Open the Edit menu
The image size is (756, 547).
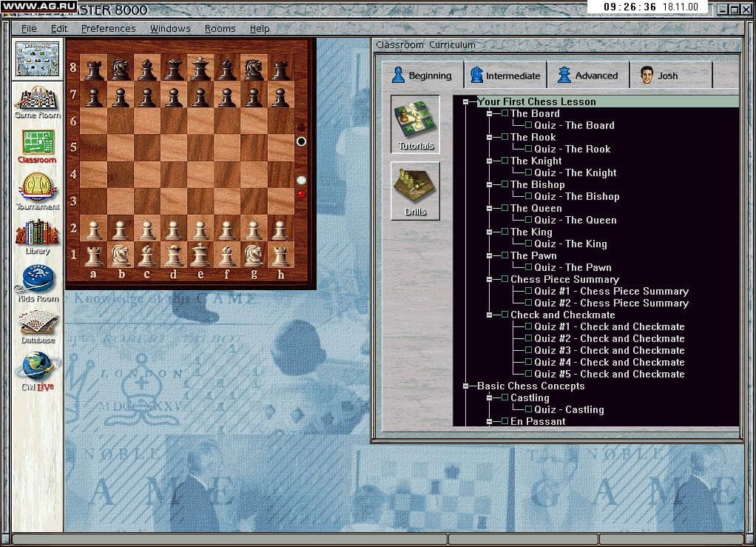pyautogui.click(x=59, y=28)
